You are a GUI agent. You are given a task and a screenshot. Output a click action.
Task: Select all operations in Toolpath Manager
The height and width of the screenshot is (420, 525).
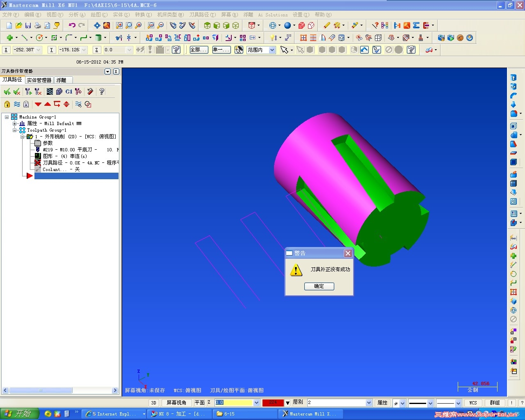pyautogui.click(x=7, y=91)
